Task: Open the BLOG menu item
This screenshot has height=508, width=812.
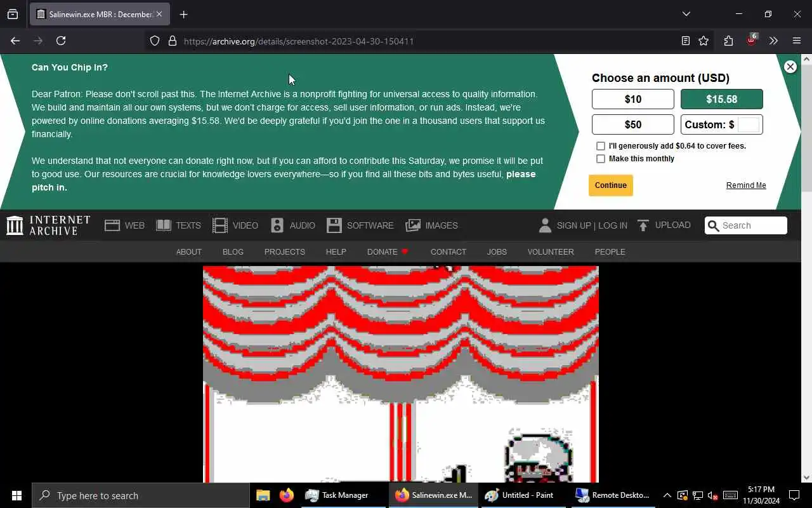Action: pyautogui.click(x=233, y=252)
